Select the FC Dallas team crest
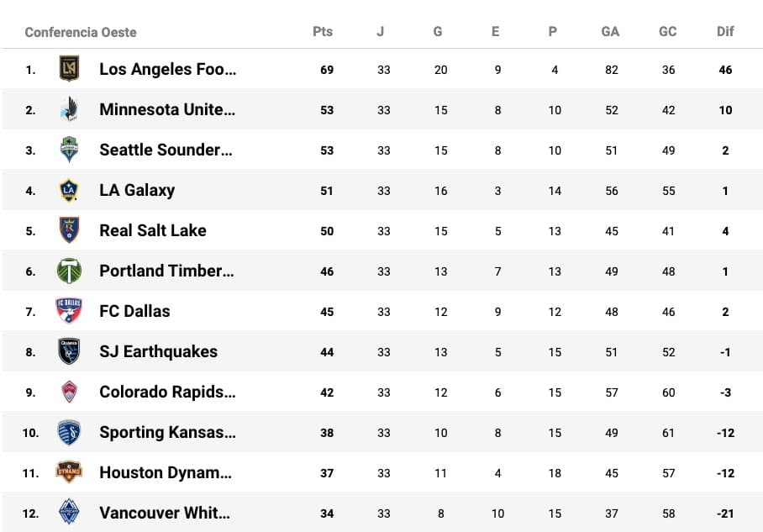This screenshot has height=532, width=763. click(x=69, y=311)
